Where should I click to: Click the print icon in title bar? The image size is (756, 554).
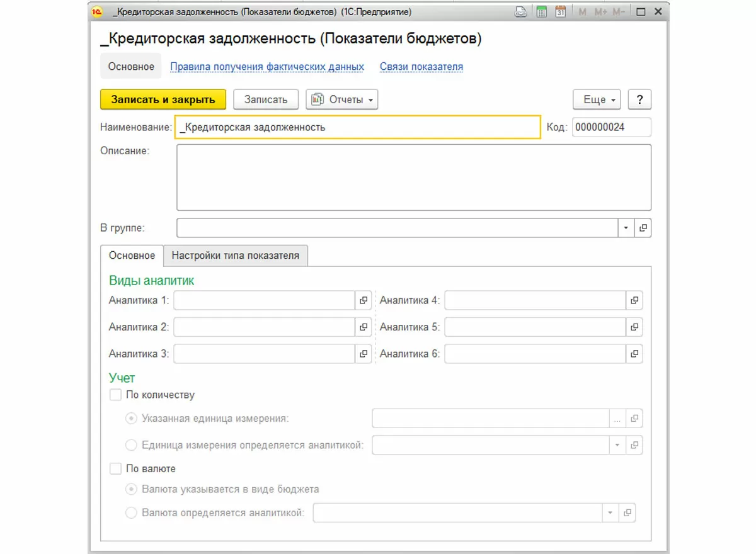(521, 11)
